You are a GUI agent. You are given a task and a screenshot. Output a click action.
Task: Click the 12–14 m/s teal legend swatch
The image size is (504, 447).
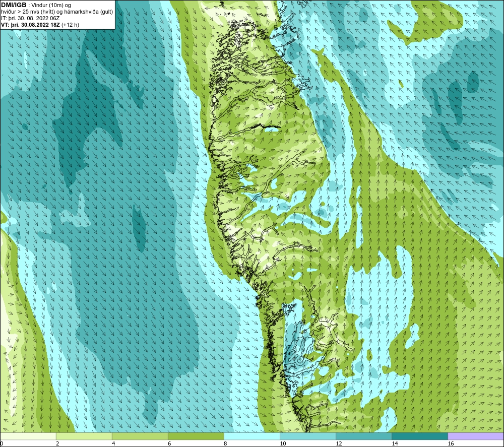coord(363,436)
